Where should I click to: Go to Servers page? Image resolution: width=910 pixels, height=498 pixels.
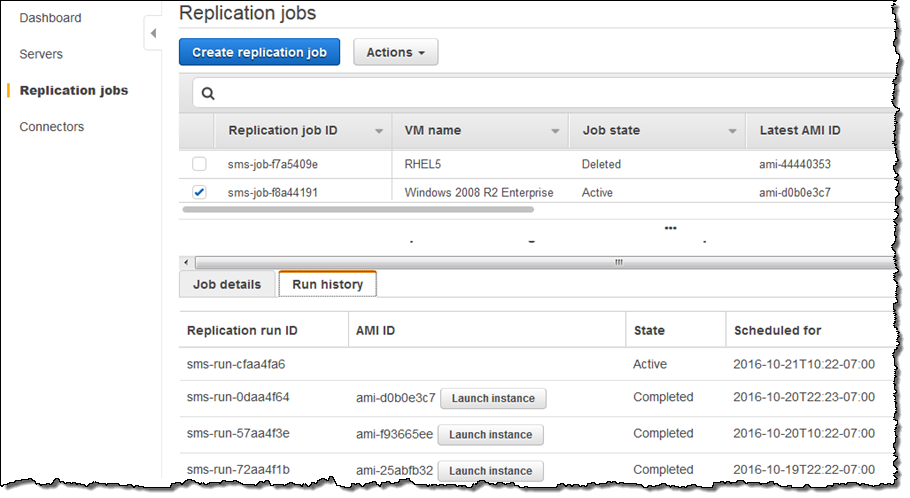(x=41, y=54)
